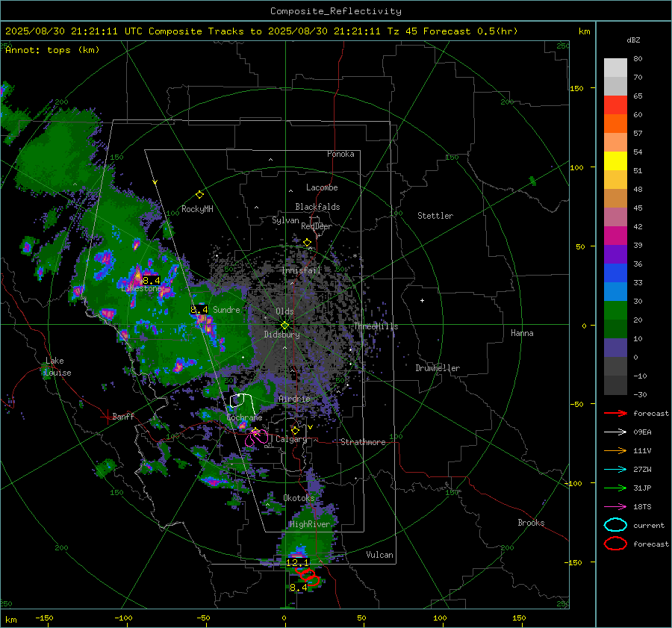Click the cyan 27ZW track arrow

(615, 470)
